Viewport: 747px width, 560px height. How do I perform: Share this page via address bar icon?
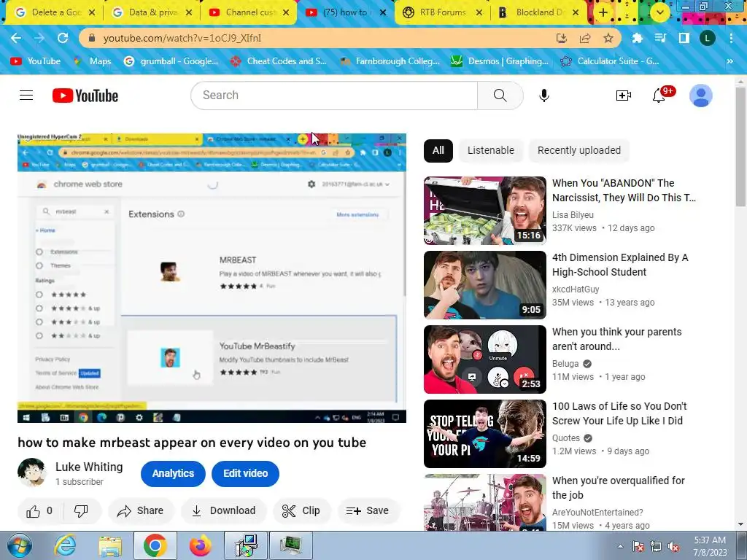585,38
